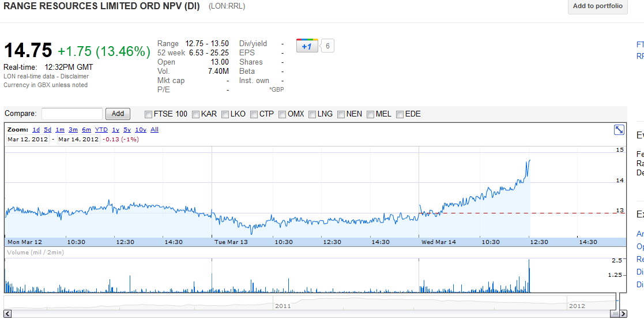Click the timeline range slider handle
The width and height of the screenshot is (644, 319).
[x=616, y=313]
